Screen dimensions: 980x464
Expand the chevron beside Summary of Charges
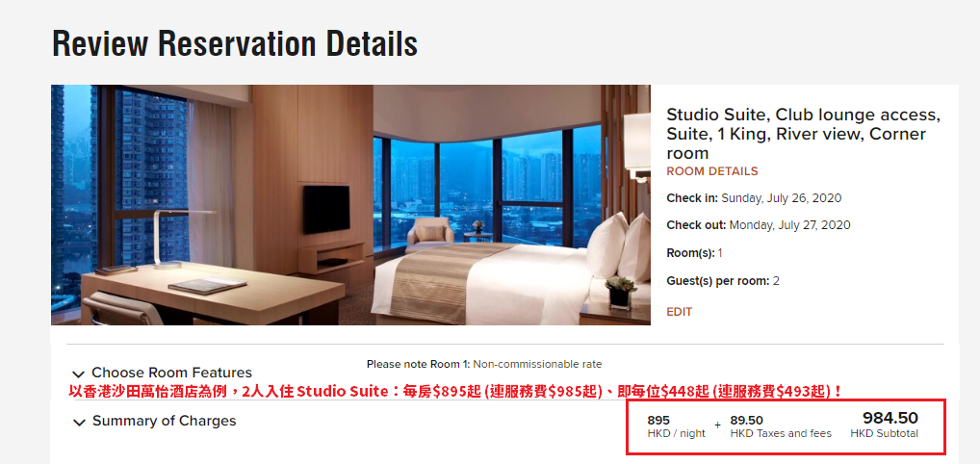click(79, 423)
